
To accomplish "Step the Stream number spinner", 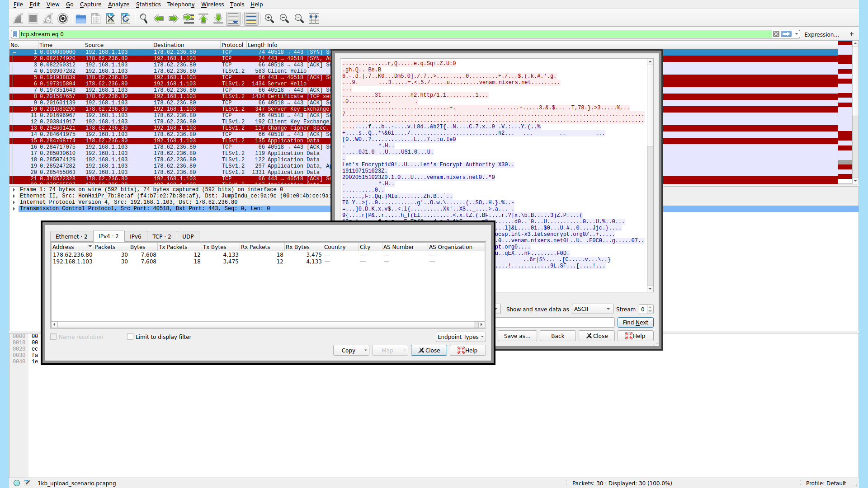I will [x=650, y=309].
